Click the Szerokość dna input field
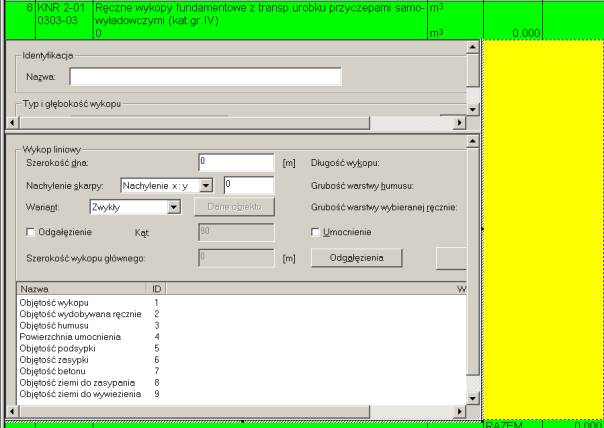 pos(236,162)
